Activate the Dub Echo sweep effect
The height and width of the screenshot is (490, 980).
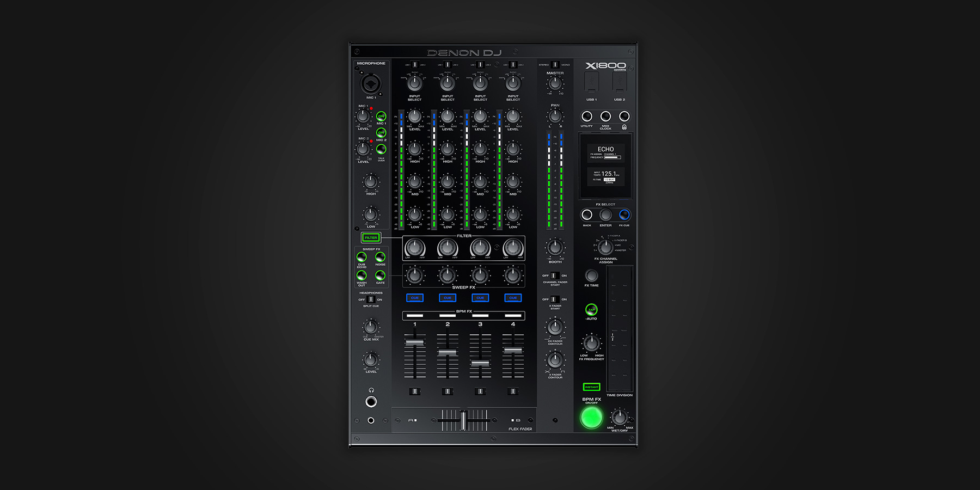coord(362,256)
